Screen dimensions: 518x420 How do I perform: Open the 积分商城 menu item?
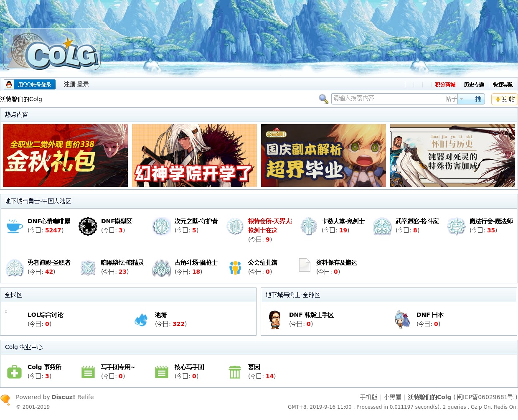[x=445, y=84]
